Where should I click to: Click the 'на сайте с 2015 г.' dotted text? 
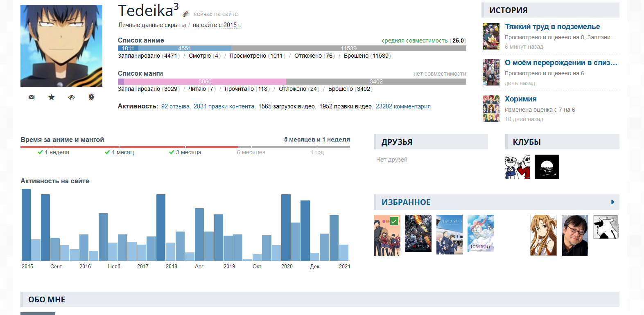pyautogui.click(x=217, y=25)
